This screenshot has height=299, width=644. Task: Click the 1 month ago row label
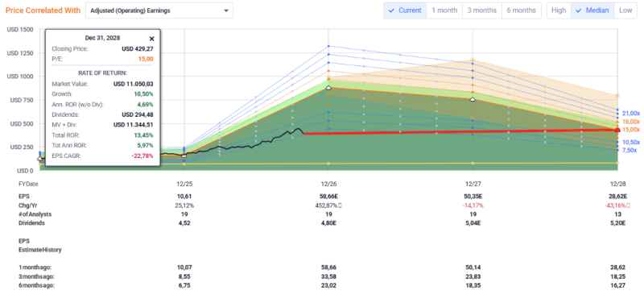pyautogui.click(x=35, y=268)
